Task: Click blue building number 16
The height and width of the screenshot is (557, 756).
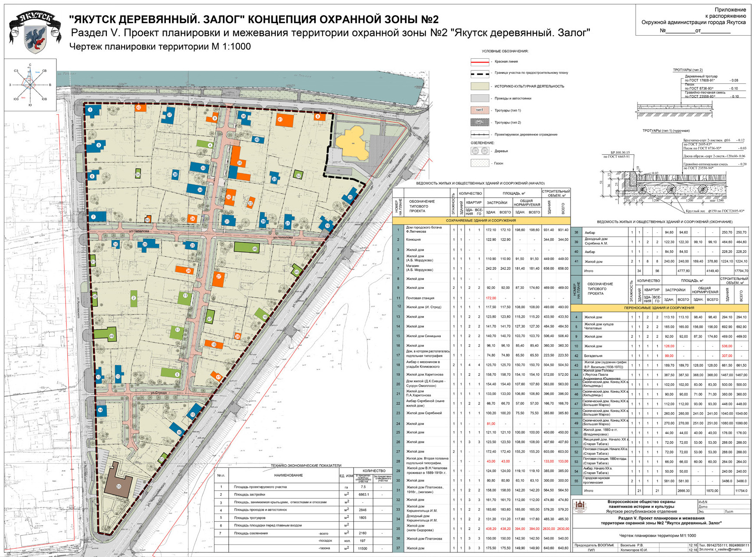Action: 177,429
